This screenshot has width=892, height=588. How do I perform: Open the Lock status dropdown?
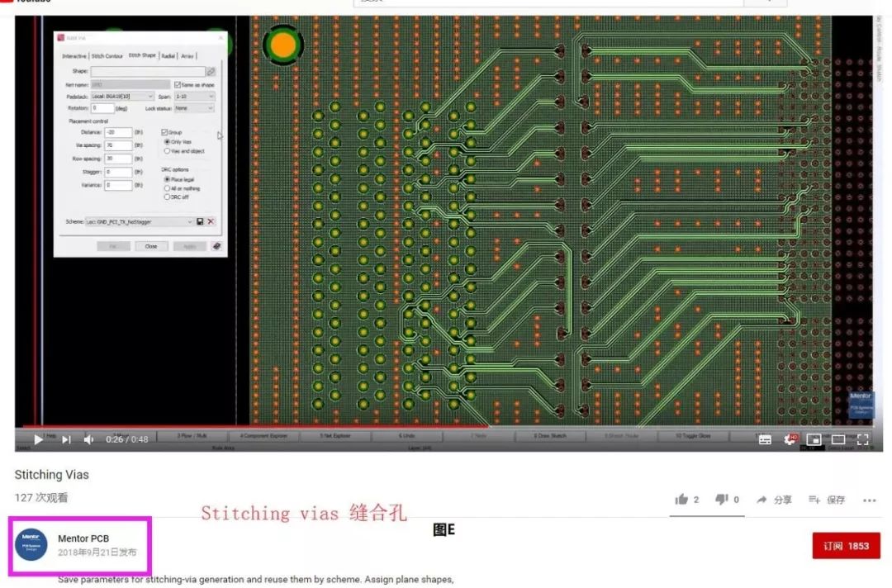195,108
